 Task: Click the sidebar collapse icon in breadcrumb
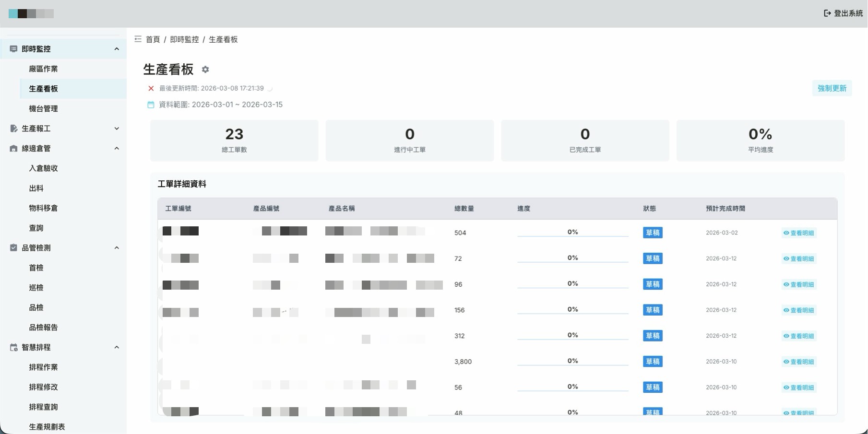coord(138,39)
